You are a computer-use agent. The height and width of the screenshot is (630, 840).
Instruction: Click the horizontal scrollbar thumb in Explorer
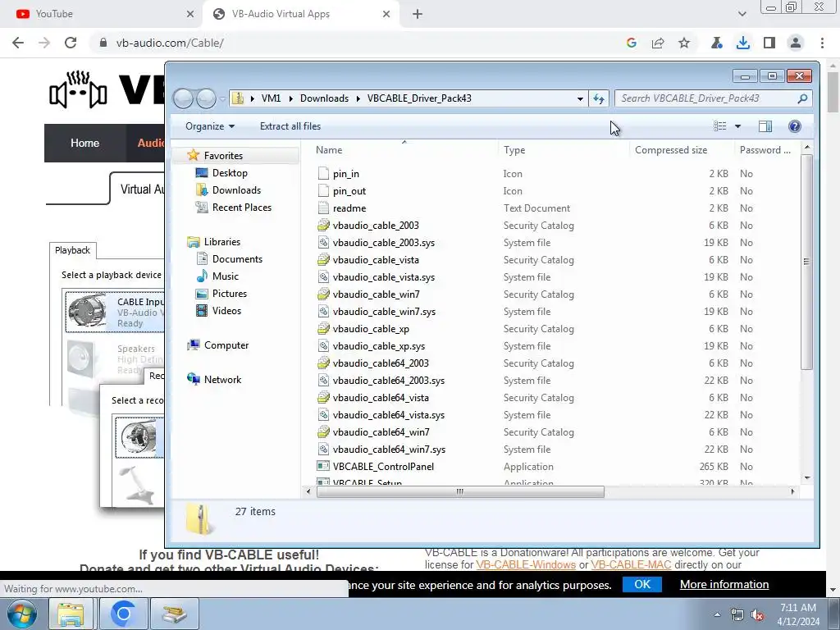click(460, 492)
